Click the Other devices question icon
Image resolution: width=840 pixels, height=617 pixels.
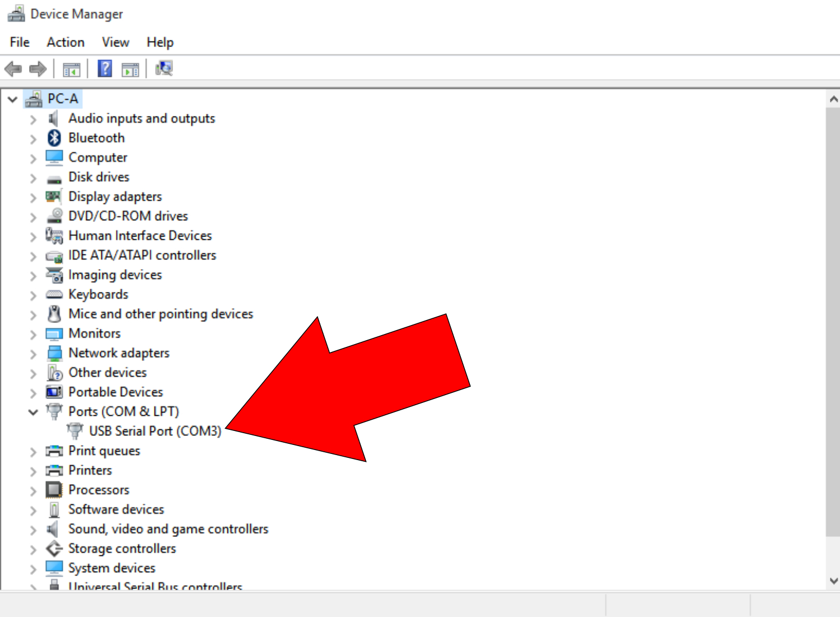(x=54, y=373)
